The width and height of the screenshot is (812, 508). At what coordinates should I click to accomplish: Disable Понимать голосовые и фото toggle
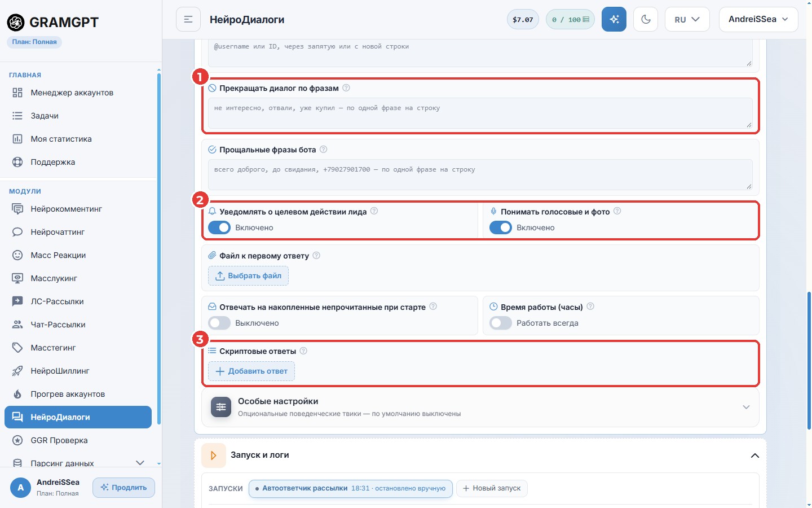[x=501, y=227]
